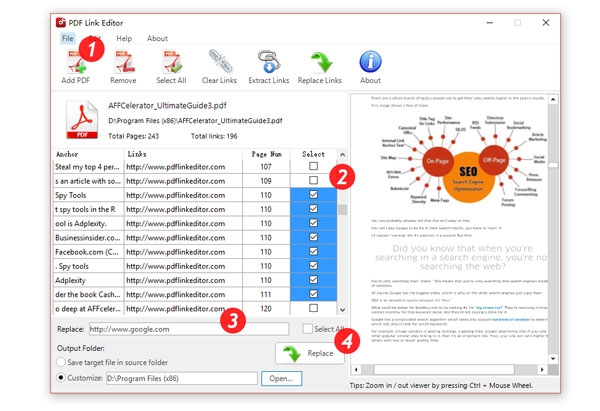Check the box for page 120 row
The height and width of the screenshot is (411, 600).
(x=313, y=308)
